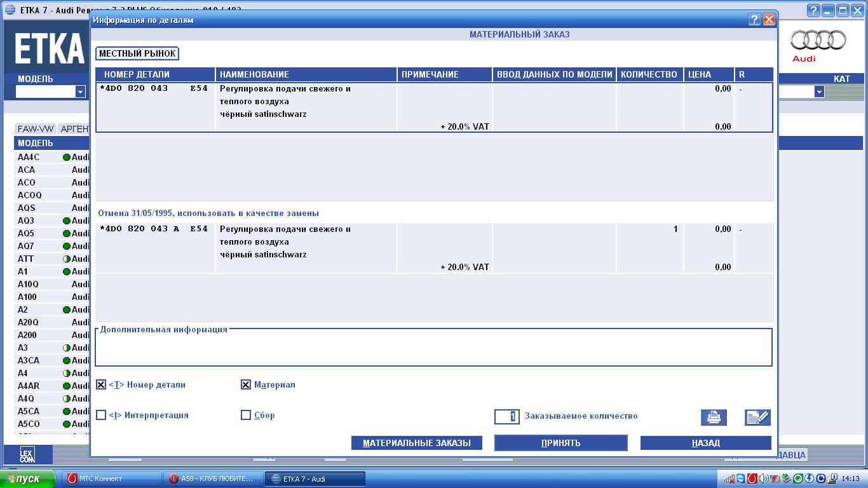The image size is (868, 488).
Task: Click the US flag language indicator
Action: (x=775, y=478)
